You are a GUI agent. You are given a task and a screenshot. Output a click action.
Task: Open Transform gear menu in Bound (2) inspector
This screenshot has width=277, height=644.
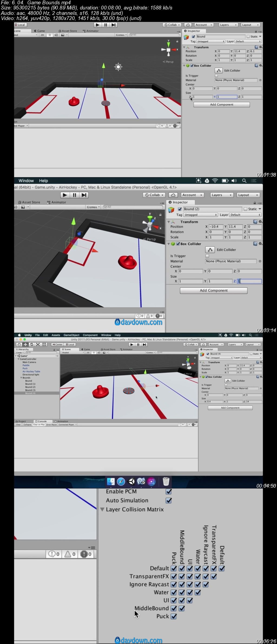260,222
